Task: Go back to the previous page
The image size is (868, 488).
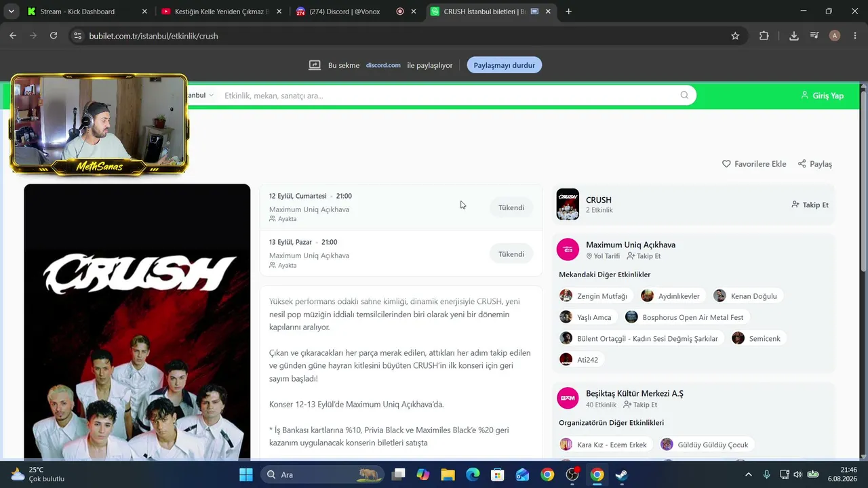Action: [x=13, y=36]
